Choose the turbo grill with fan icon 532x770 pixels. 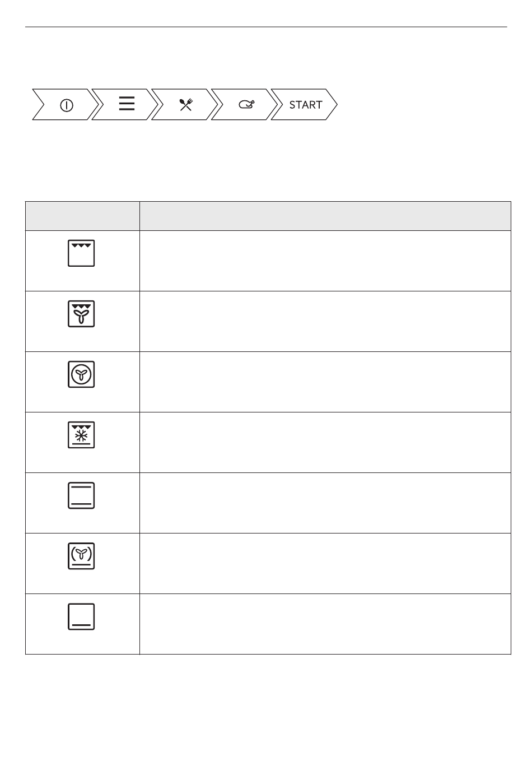click(81, 314)
